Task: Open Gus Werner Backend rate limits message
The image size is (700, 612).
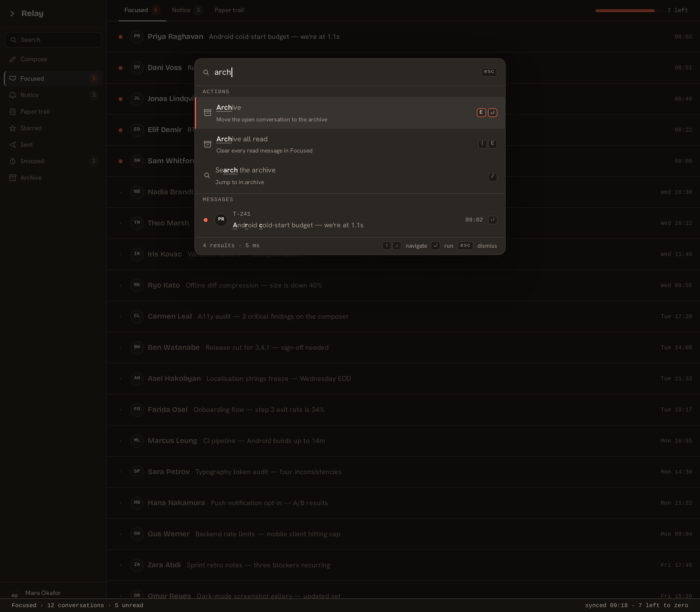Action: click(403, 534)
